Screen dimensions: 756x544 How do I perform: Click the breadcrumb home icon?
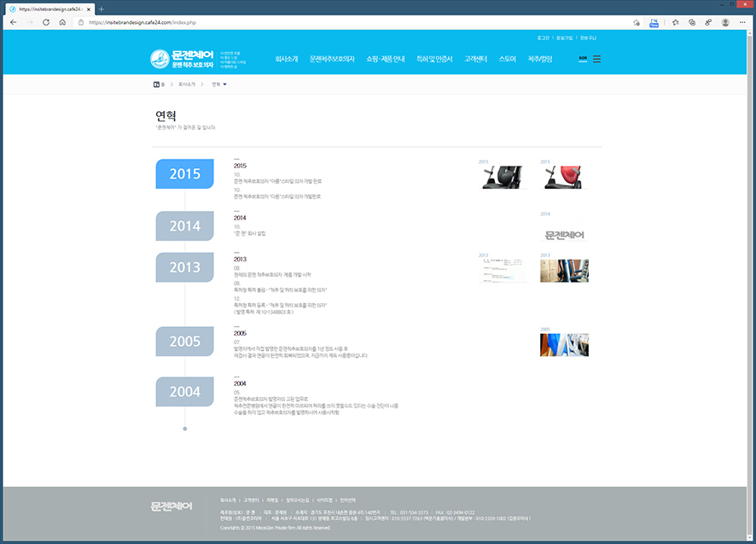(x=157, y=85)
